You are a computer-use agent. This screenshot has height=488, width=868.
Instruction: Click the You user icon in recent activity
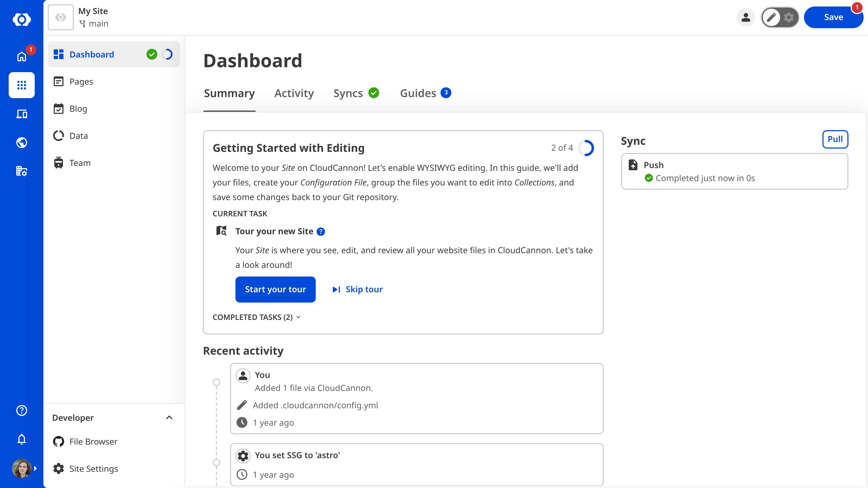(243, 375)
